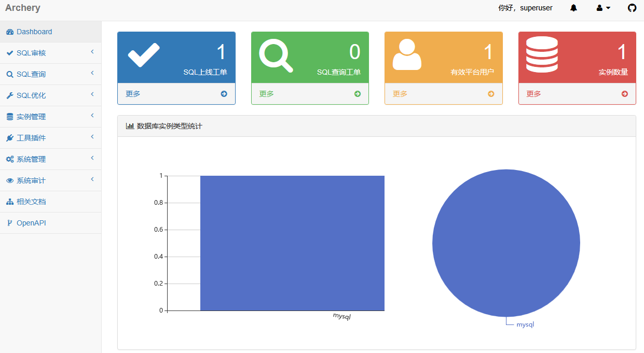Click the checkmark icon beside SQL审核
644x353 pixels.
tap(10, 53)
